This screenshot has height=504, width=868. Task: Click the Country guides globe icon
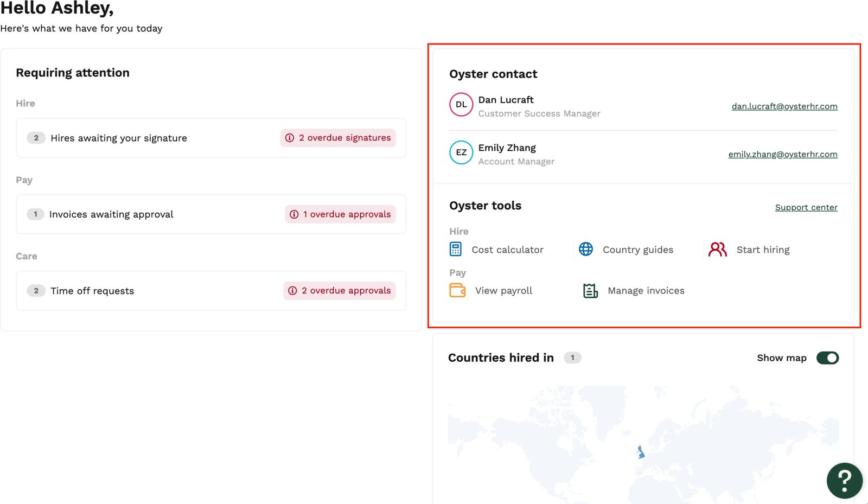[586, 249]
